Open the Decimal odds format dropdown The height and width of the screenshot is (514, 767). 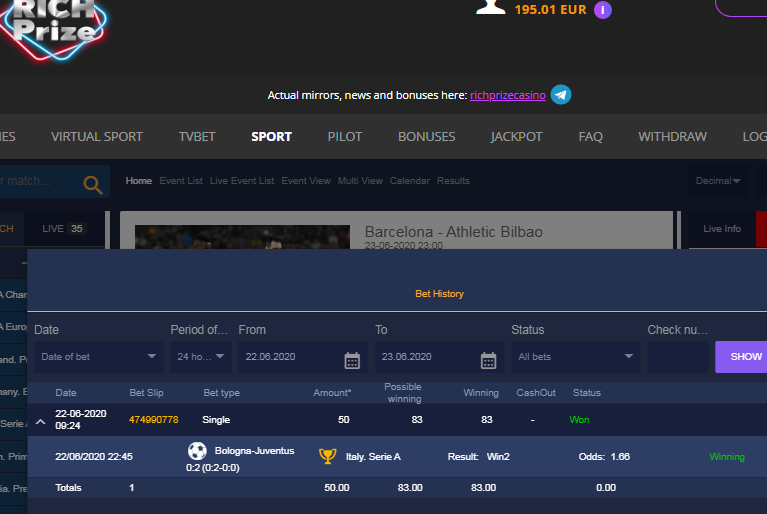(x=718, y=181)
